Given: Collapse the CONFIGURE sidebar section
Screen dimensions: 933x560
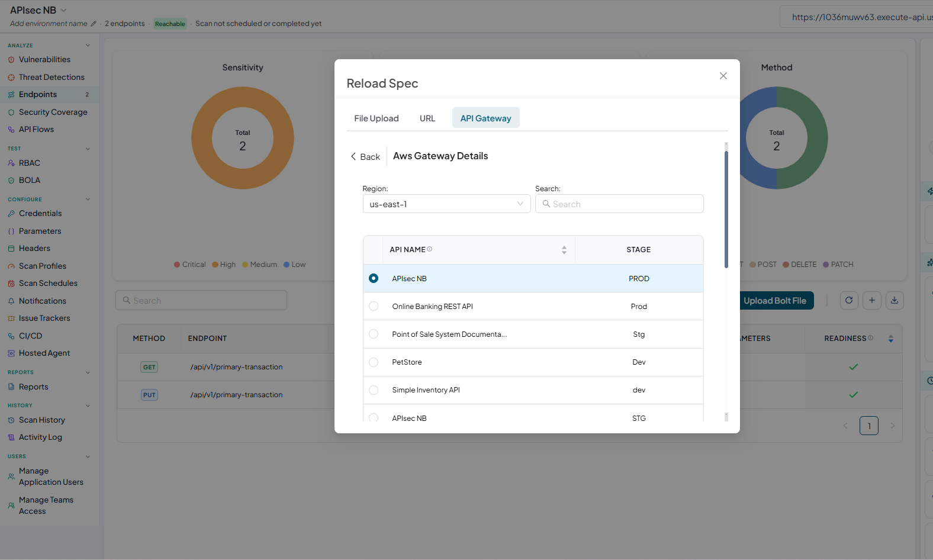Looking at the screenshot, I should tap(88, 199).
